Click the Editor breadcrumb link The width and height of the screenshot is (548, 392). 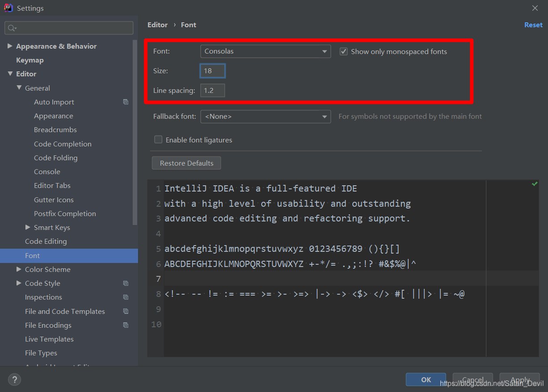(x=158, y=25)
